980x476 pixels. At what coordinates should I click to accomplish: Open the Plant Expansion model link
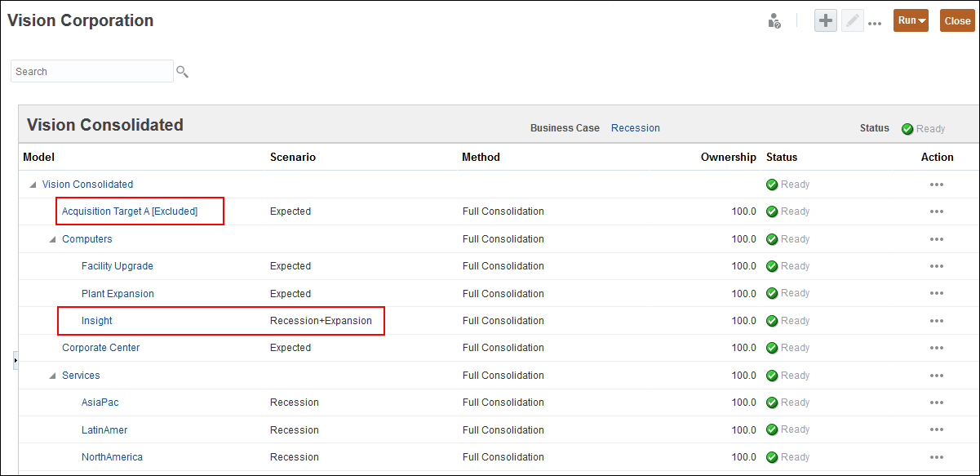pyautogui.click(x=118, y=294)
